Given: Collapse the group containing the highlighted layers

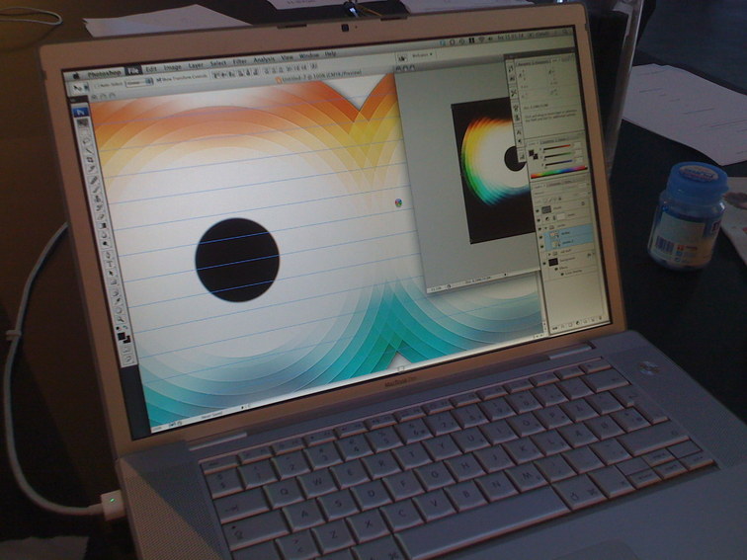Looking at the screenshot, I should [x=547, y=227].
